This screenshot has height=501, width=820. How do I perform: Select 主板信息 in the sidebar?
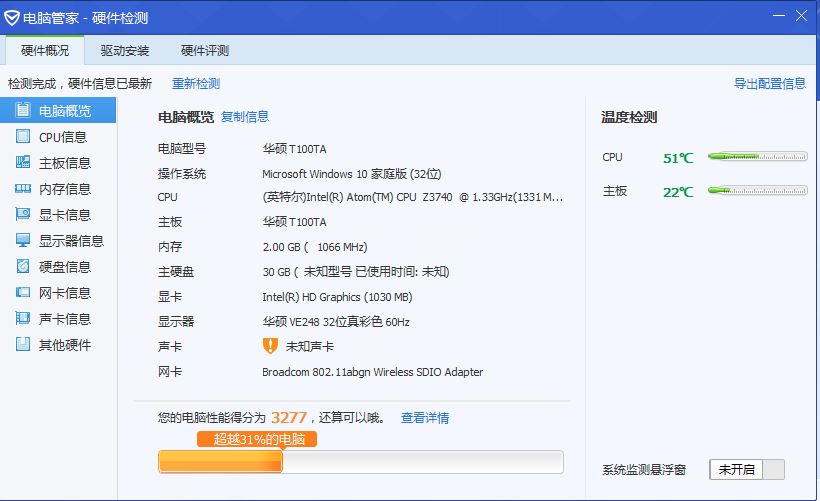click(58, 163)
